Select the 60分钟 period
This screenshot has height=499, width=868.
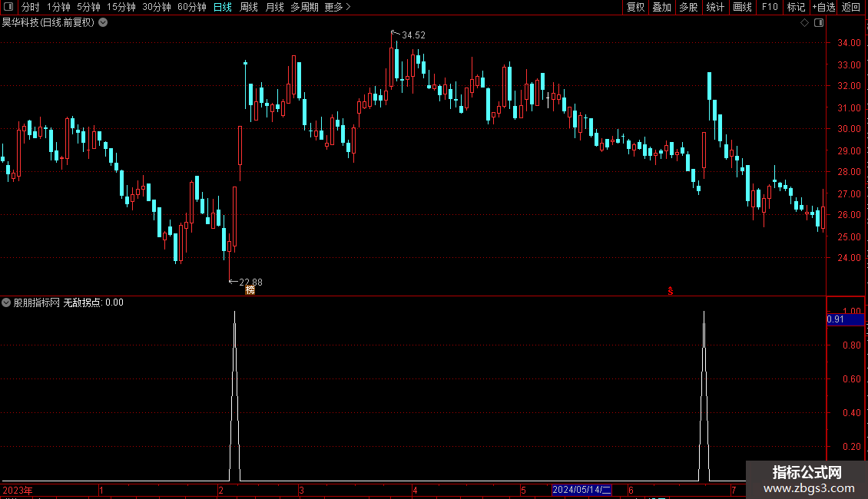tap(191, 7)
